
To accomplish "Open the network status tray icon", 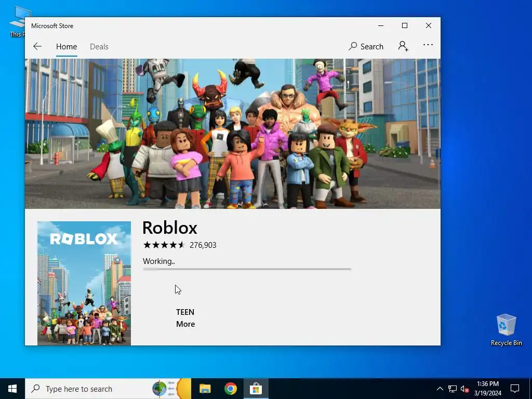I will [453, 389].
